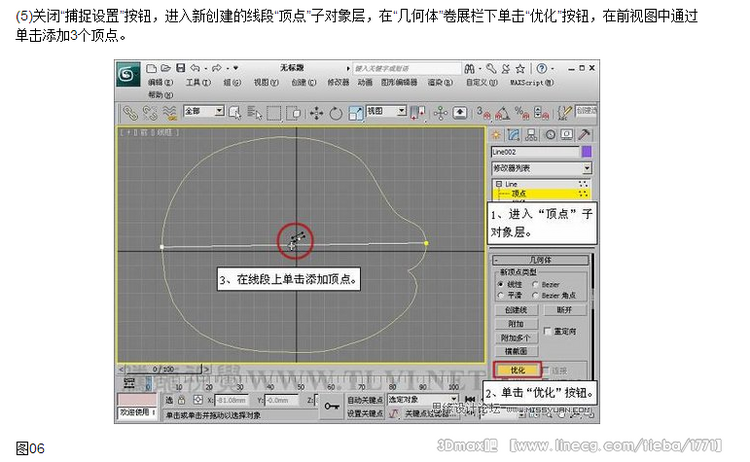Screen dimensions: 750x462
Task: Toggle the 3D Snaps icon
Action: point(484,113)
